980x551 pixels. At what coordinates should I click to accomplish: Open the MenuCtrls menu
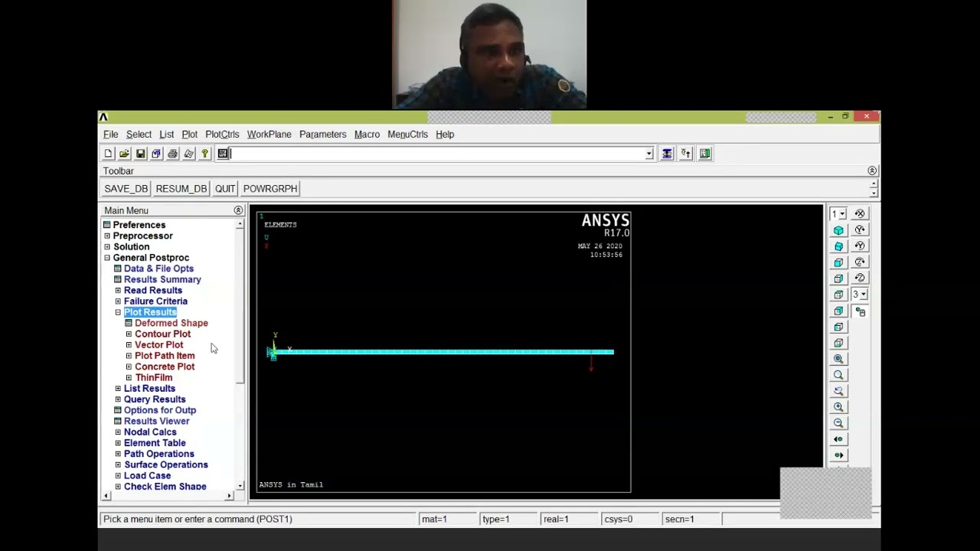(407, 135)
